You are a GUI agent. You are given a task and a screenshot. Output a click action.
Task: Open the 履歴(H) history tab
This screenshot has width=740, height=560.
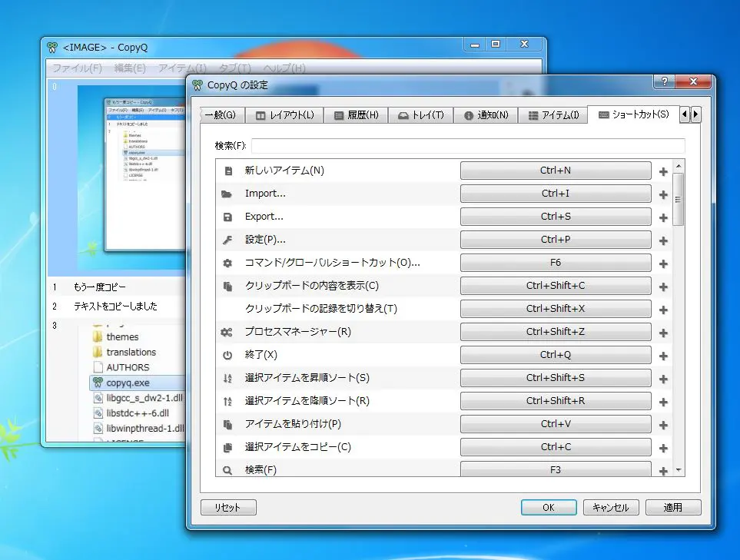pyautogui.click(x=357, y=115)
